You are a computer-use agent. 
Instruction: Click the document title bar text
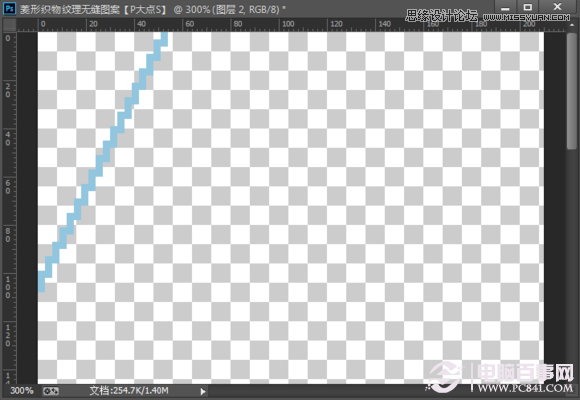(152, 9)
